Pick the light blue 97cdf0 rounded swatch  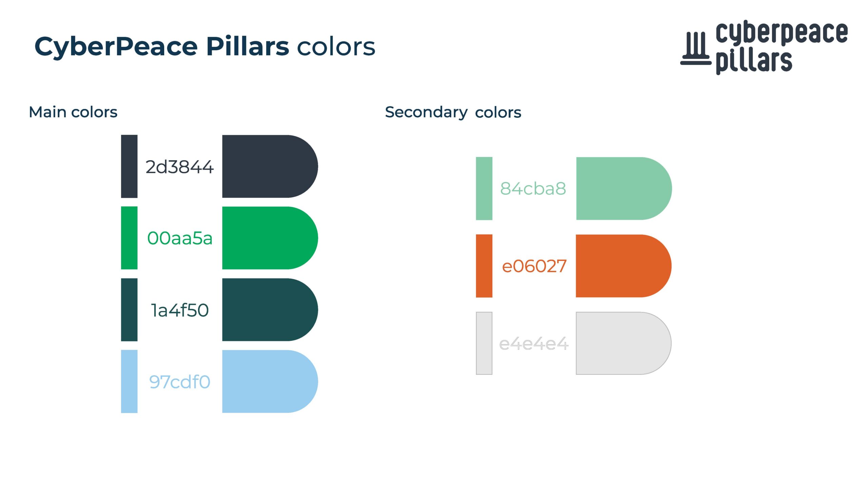[x=270, y=382]
